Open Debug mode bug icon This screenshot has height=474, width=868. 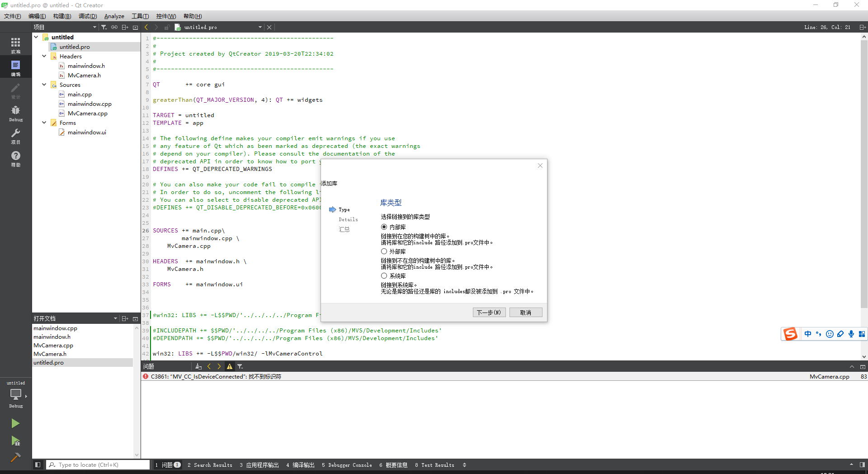coord(16,113)
